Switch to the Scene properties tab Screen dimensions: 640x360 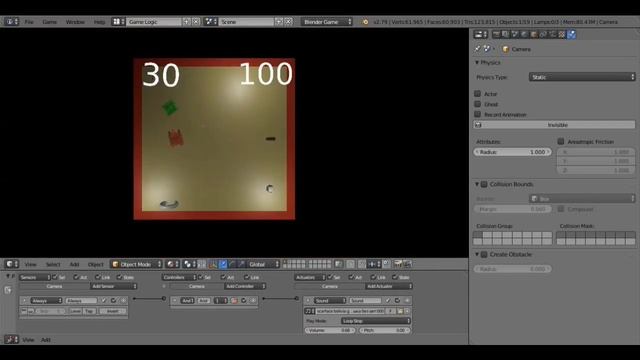(x=515, y=35)
